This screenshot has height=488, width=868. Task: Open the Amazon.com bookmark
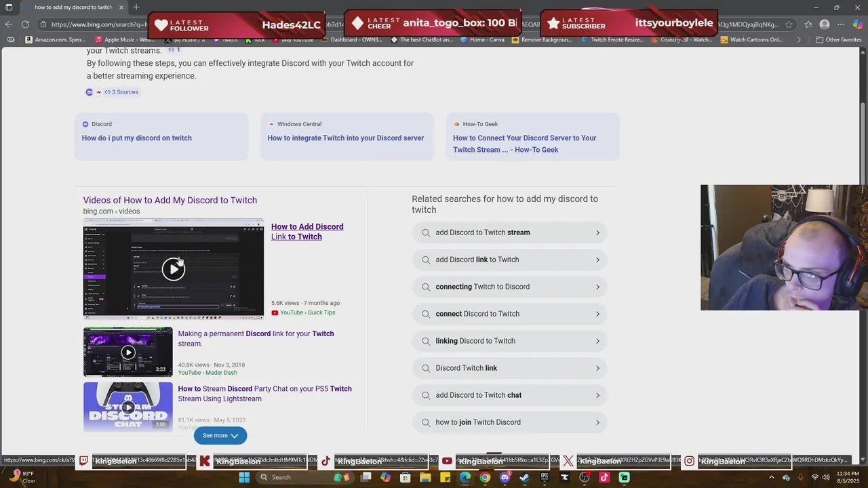tap(55, 39)
